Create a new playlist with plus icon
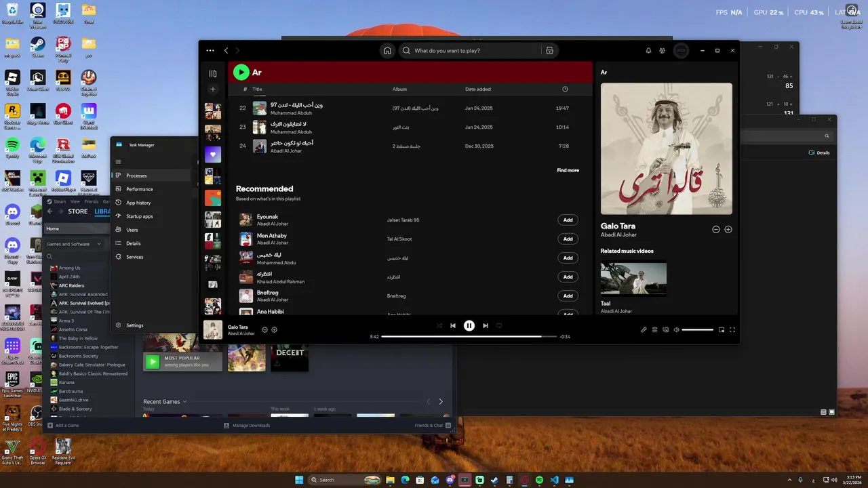This screenshot has width=868, height=488. [212, 89]
